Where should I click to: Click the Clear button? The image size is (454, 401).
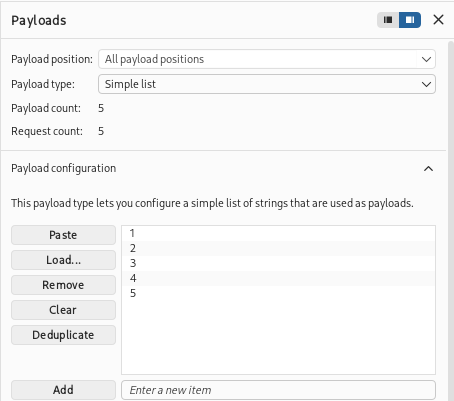point(63,310)
